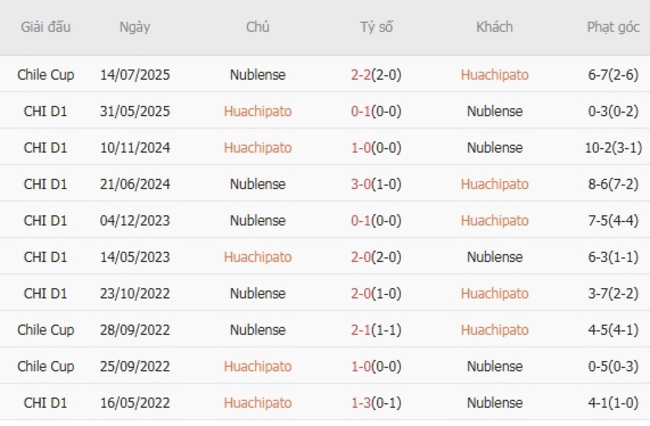
Task: Click the 'Giải đấu' column header
Action: pyautogui.click(x=45, y=27)
